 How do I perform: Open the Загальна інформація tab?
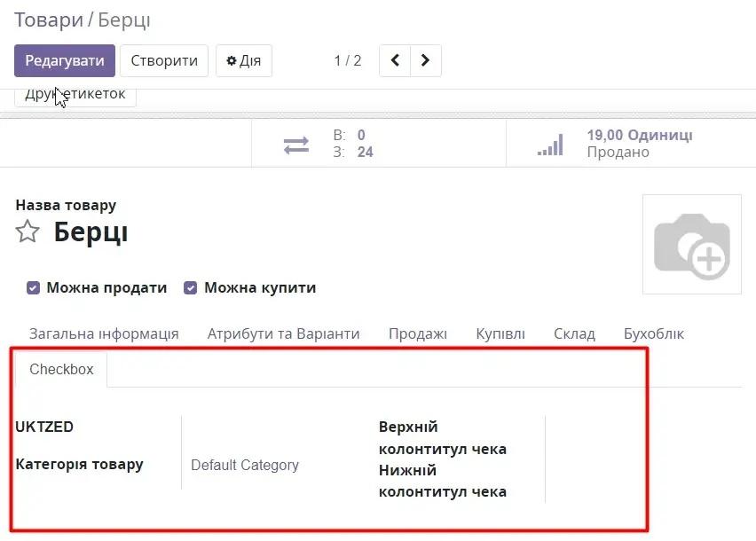(104, 334)
